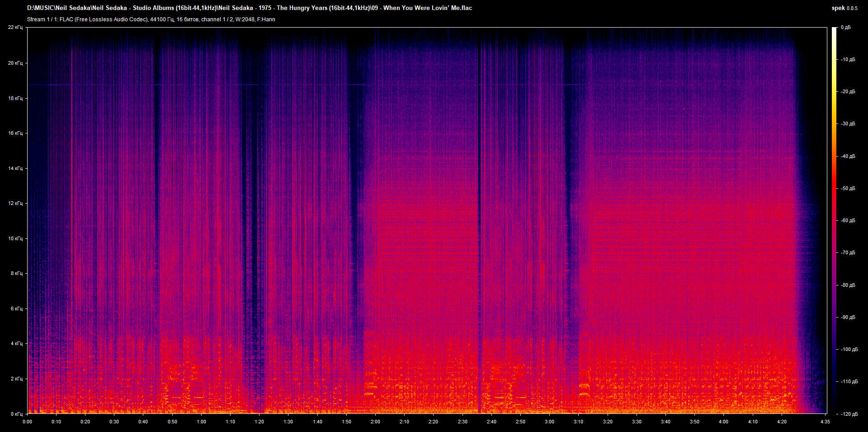Pick the '-70 дБ' level label
The height and width of the screenshot is (432, 868).
pyautogui.click(x=848, y=253)
